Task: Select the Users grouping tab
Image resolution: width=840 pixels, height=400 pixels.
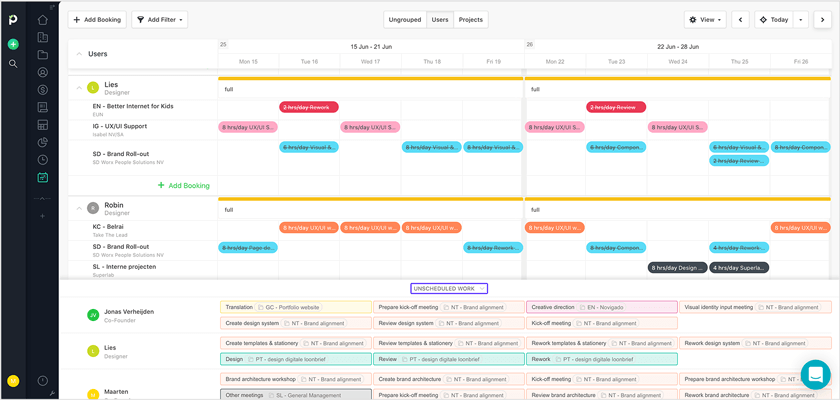Action: 440,20
